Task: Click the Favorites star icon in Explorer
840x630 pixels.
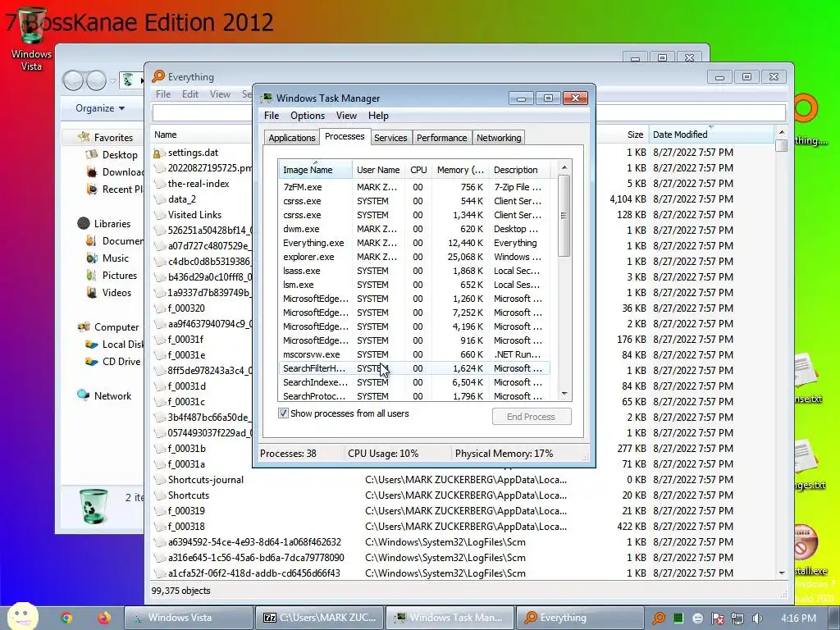Action: [x=84, y=137]
